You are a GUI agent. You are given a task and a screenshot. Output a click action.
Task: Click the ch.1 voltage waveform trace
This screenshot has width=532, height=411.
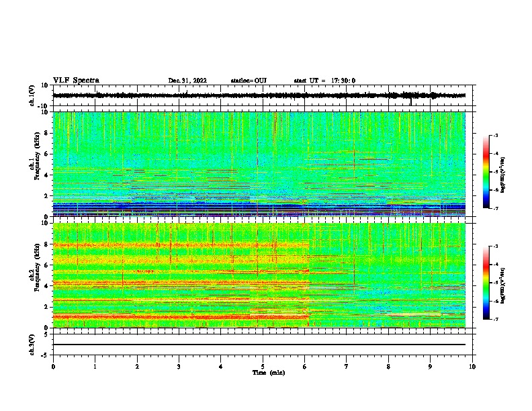pos(259,95)
